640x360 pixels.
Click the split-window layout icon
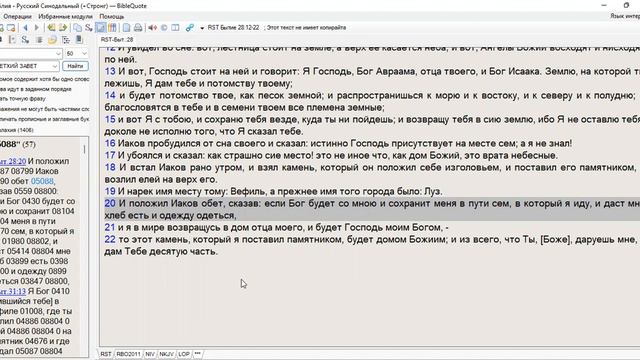[175, 28]
